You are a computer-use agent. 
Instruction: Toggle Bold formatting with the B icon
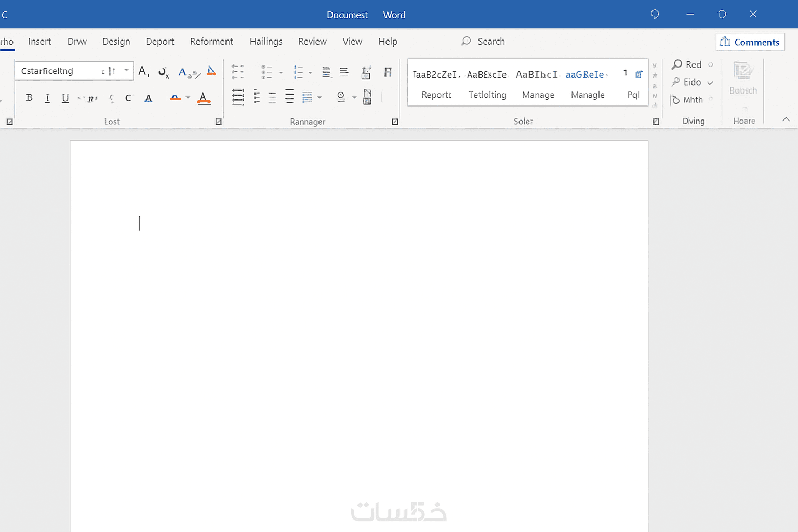coord(29,98)
